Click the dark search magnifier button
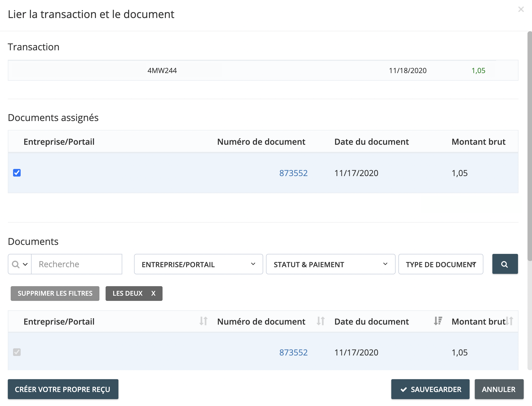Screen dimensions: 532x406 point(505,264)
